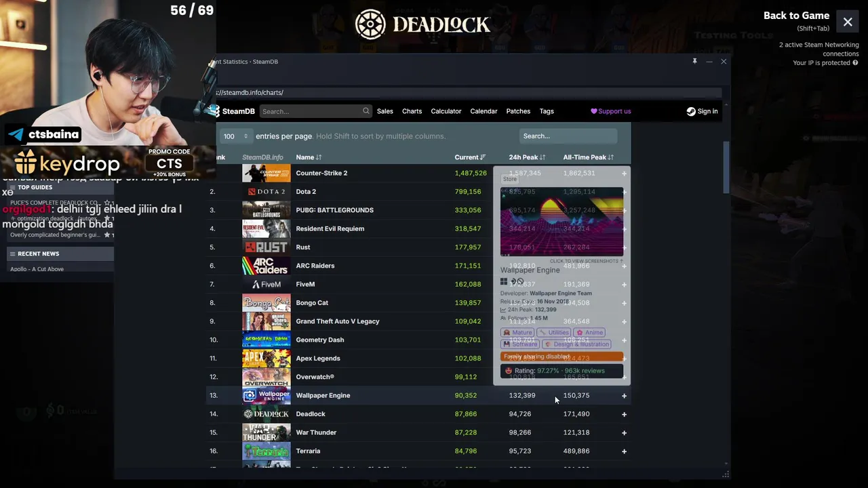
Task: Click Deadlock all-time peak 171,490
Action: [576, 414]
